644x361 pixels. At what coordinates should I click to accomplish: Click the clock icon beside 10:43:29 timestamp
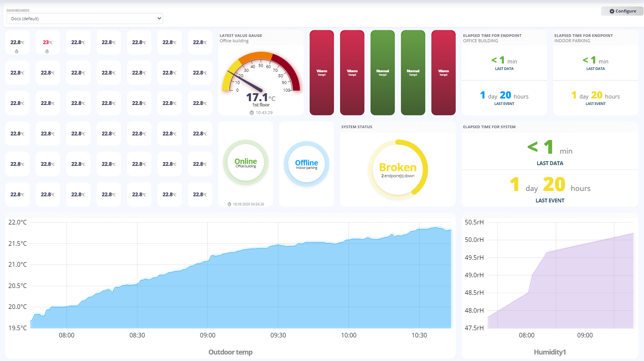pos(251,113)
